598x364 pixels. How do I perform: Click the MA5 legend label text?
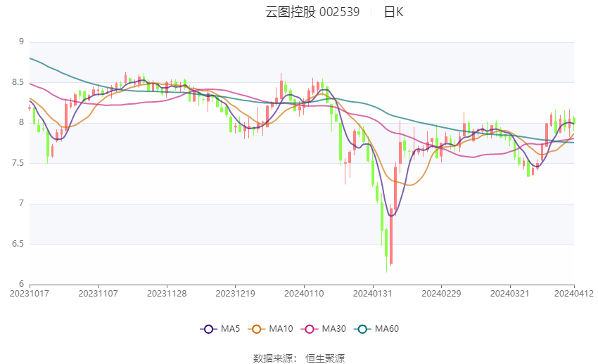click(x=230, y=329)
